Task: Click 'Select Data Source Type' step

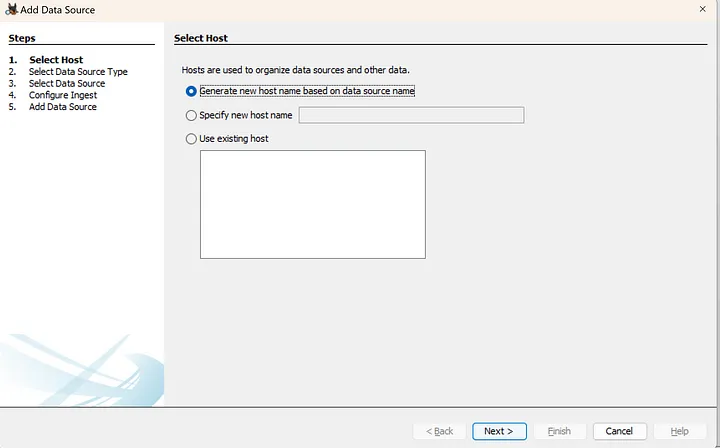Action: (x=78, y=72)
